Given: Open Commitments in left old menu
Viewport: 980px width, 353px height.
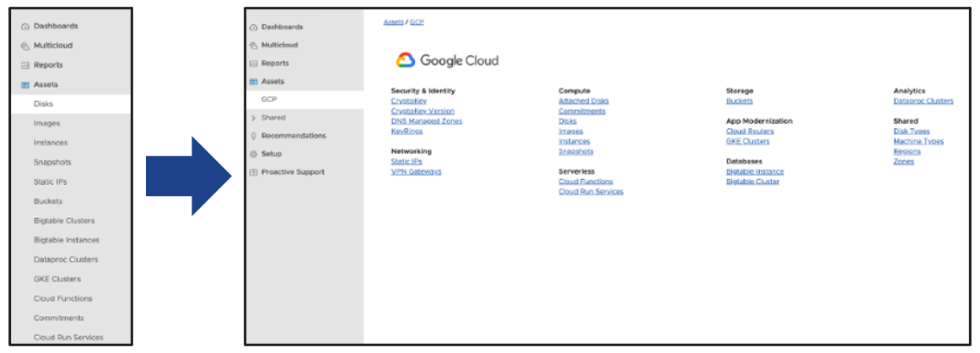Looking at the screenshot, I should coord(59,318).
